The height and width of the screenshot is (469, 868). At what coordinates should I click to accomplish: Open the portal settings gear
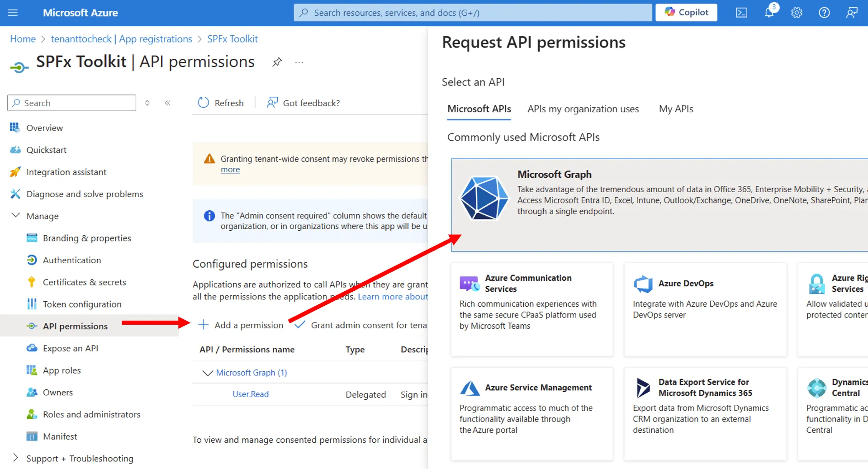[796, 13]
